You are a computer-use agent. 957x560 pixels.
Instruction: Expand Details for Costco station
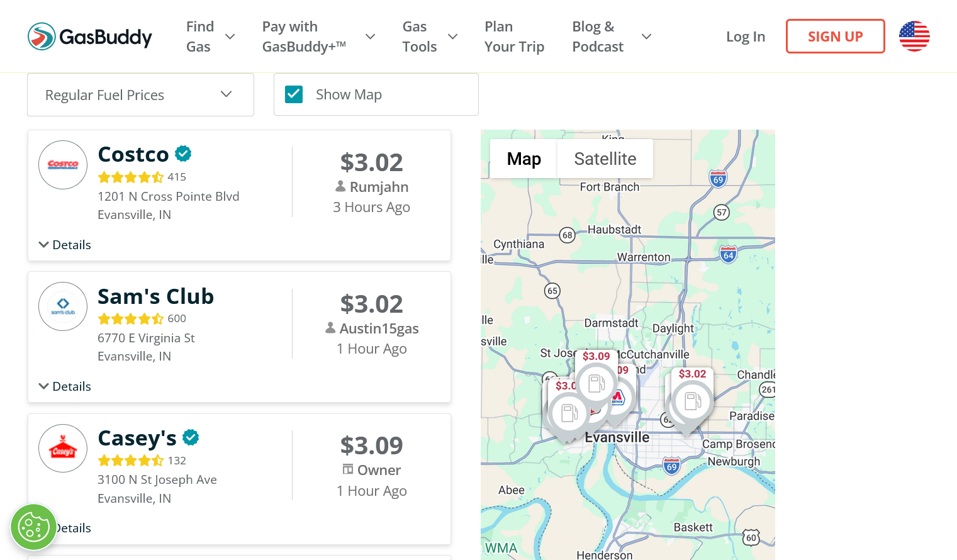[x=65, y=245]
